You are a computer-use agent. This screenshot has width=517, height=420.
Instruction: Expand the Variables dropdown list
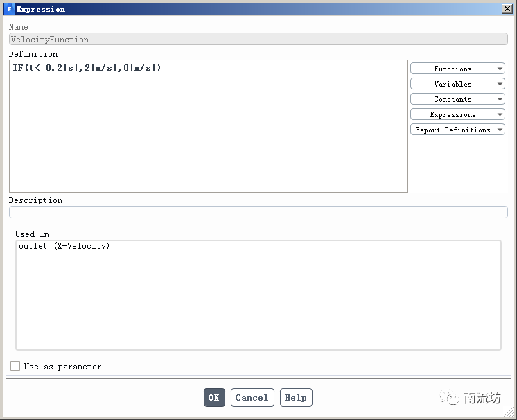[x=457, y=84]
